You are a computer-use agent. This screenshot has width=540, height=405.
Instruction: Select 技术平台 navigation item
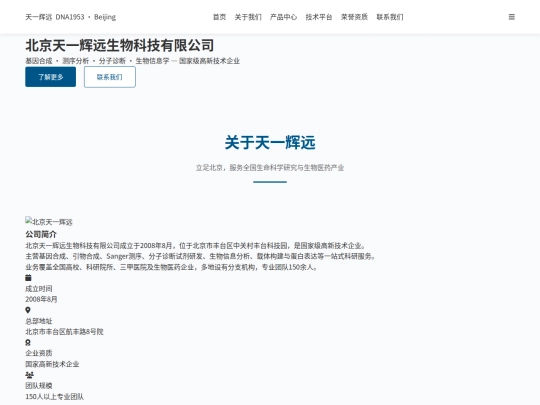click(x=319, y=17)
